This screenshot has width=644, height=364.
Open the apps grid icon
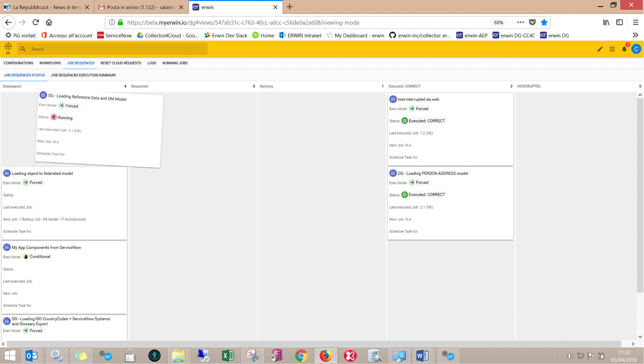[x=612, y=49]
